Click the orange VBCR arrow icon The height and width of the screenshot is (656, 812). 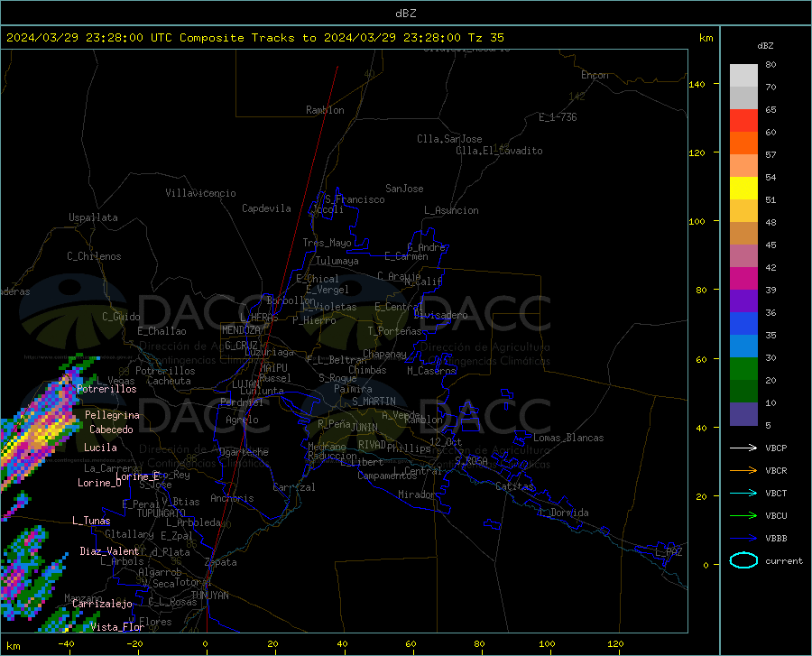pos(743,470)
